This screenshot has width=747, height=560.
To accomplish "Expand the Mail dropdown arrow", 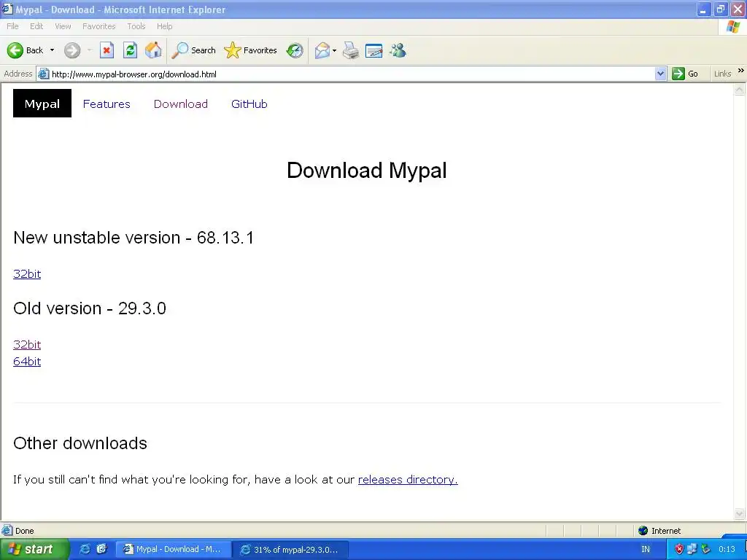I will 334,50.
